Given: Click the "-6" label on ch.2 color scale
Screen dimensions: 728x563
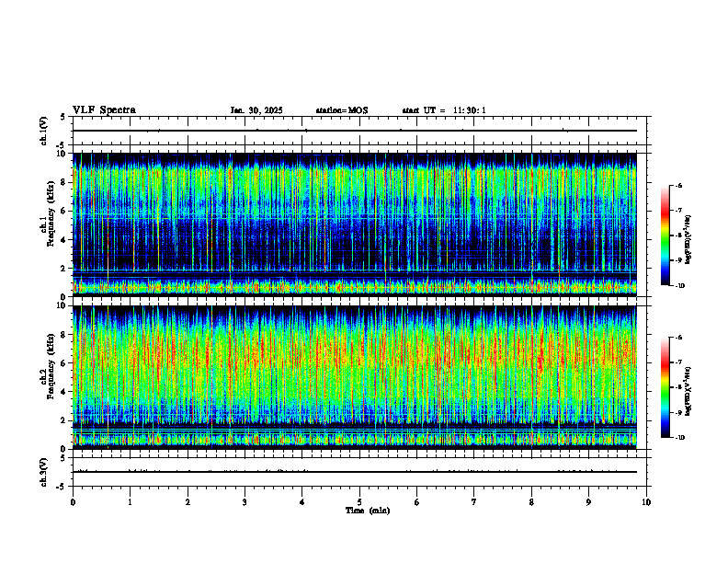Looking at the screenshot, I should (678, 338).
